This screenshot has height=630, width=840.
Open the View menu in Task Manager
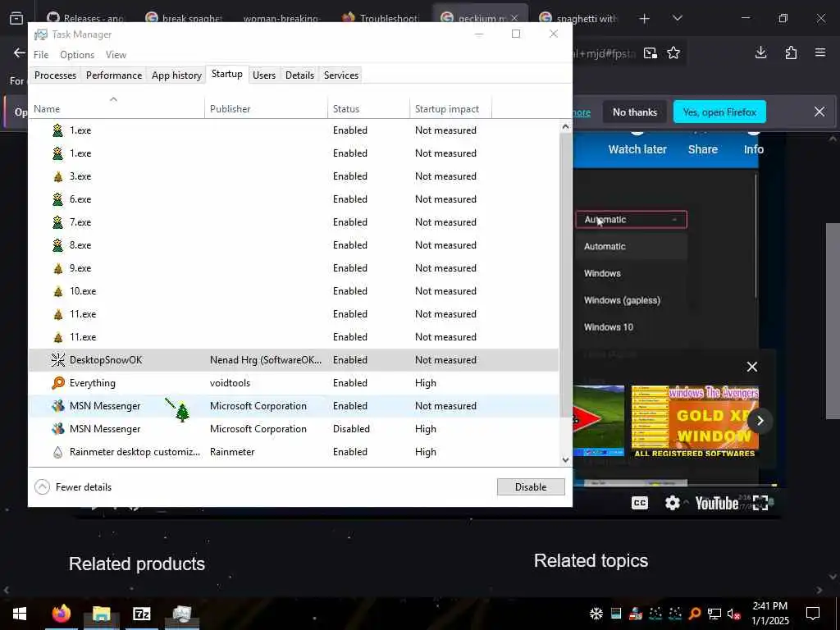tap(116, 55)
